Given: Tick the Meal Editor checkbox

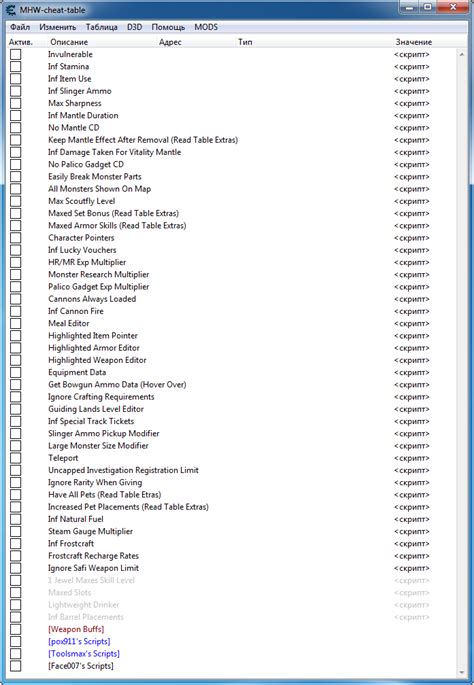Looking at the screenshot, I should 16,323.
